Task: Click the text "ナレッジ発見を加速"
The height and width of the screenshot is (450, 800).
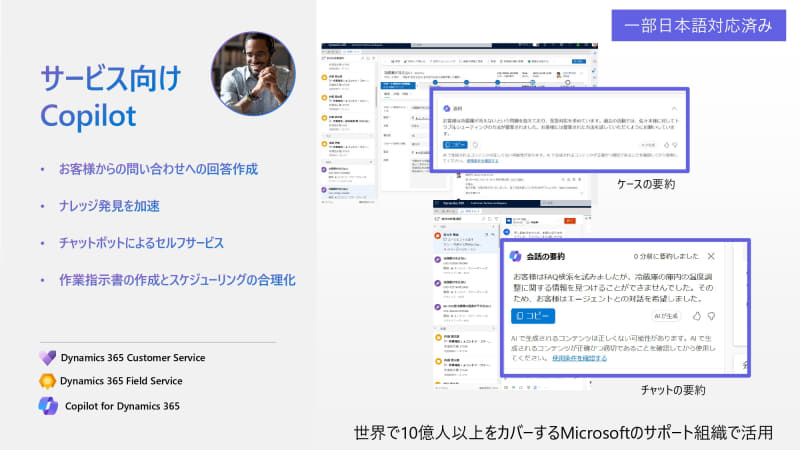Action: [x=109, y=206]
